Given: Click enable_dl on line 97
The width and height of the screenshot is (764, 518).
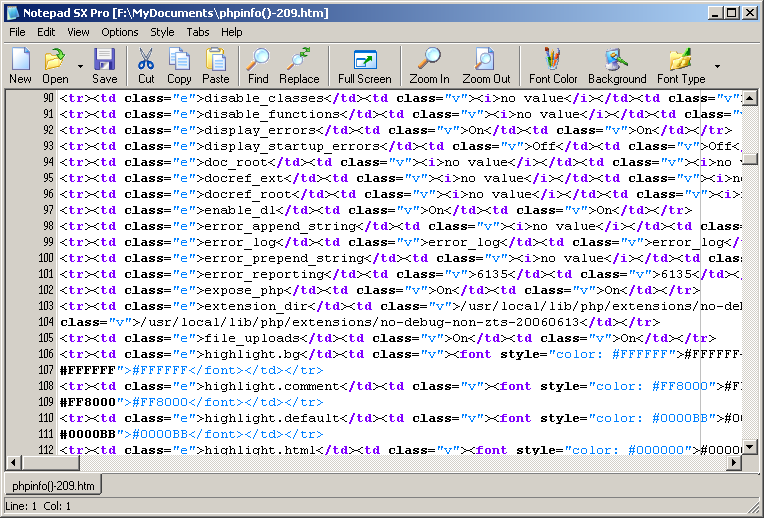Looking at the screenshot, I should coord(240,211).
